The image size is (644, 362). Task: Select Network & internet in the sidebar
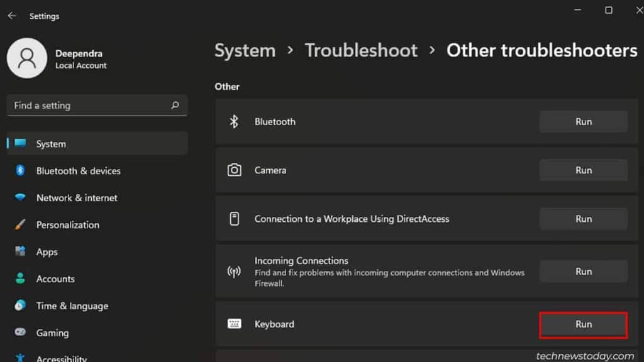pyautogui.click(x=75, y=197)
